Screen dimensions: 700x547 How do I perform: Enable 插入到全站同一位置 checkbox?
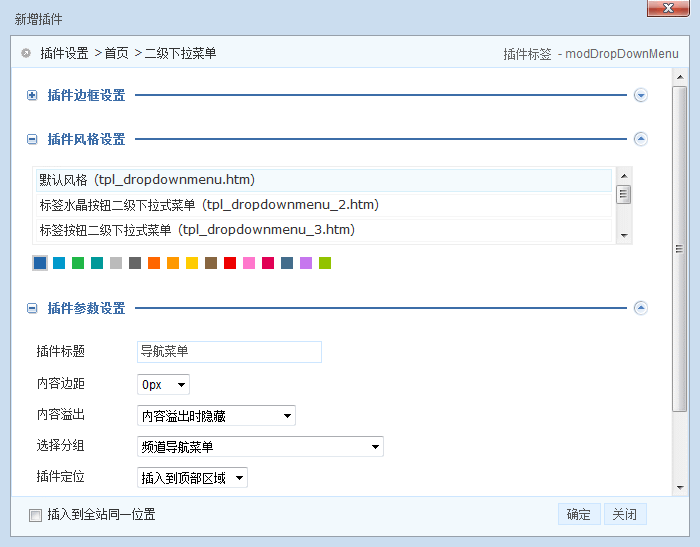(x=36, y=516)
